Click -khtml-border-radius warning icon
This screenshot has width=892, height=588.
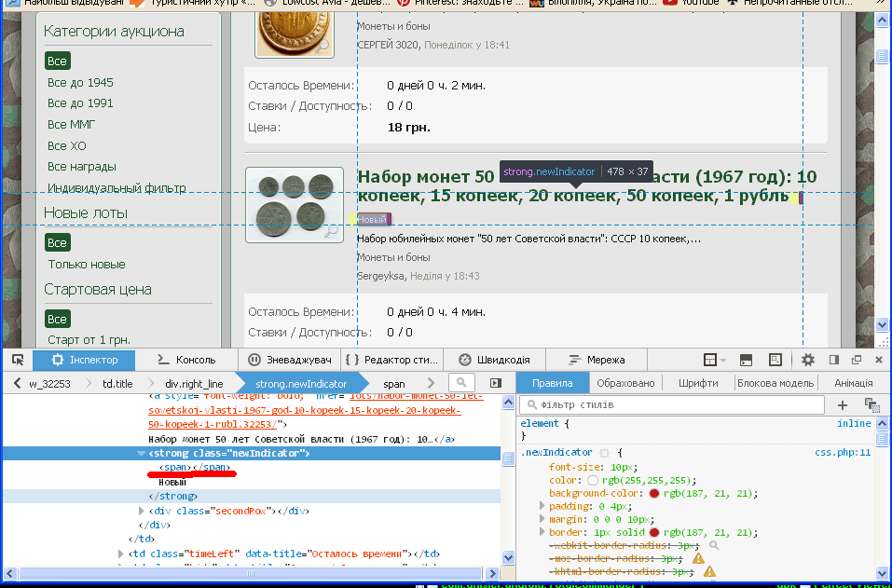coord(709,571)
